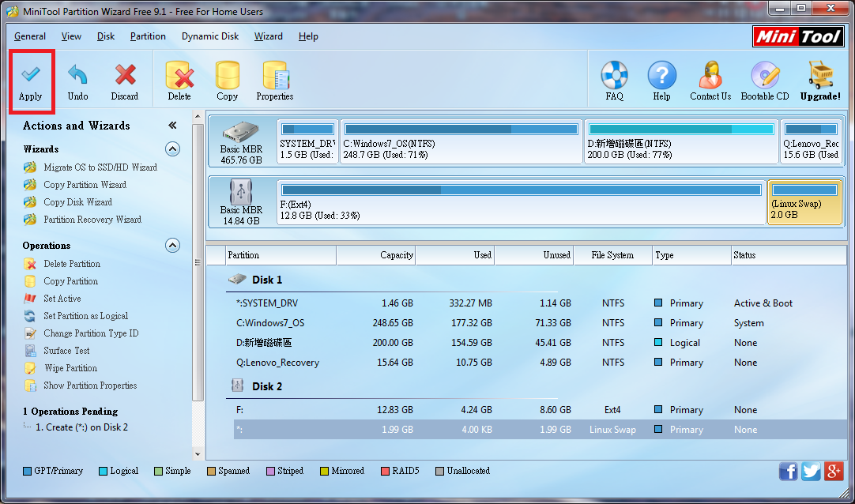Open Contact Us from the toolbar

(x=710, y=81)
